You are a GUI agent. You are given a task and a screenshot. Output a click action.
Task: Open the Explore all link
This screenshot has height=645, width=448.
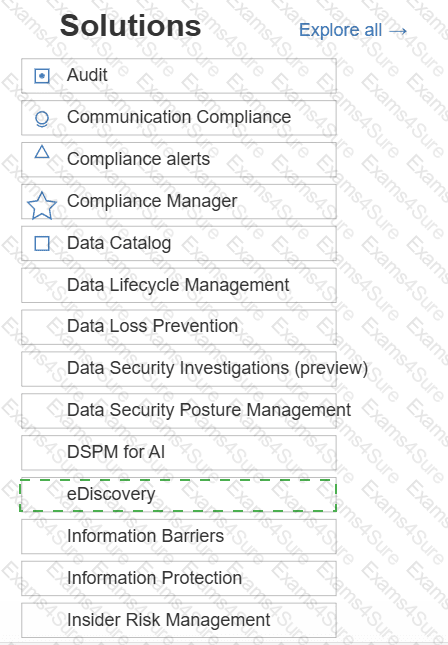tap(353, 30)
